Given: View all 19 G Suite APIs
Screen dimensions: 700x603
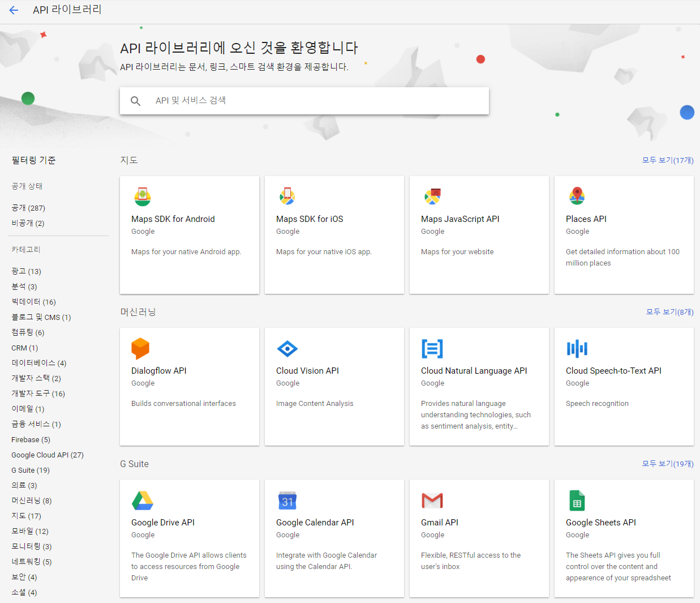Looking at the screenshot, I should pyautogui.click(x=668, y=464).
